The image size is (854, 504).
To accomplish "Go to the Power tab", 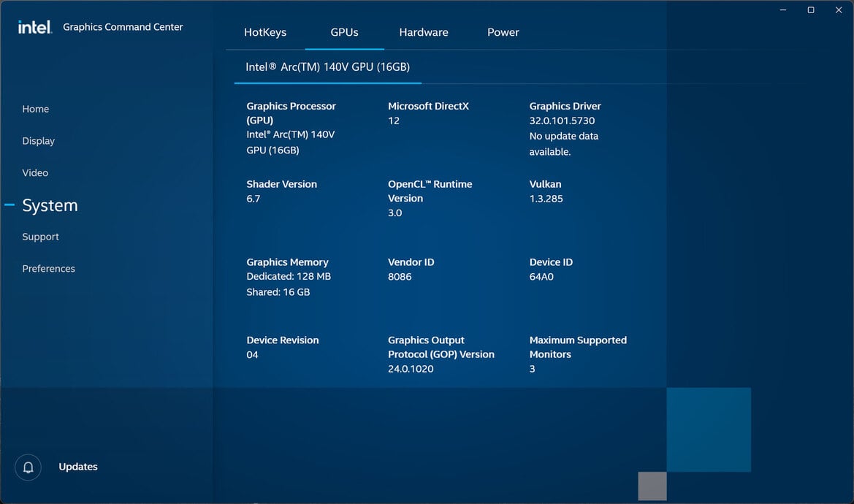I will (x=503, y=32).
